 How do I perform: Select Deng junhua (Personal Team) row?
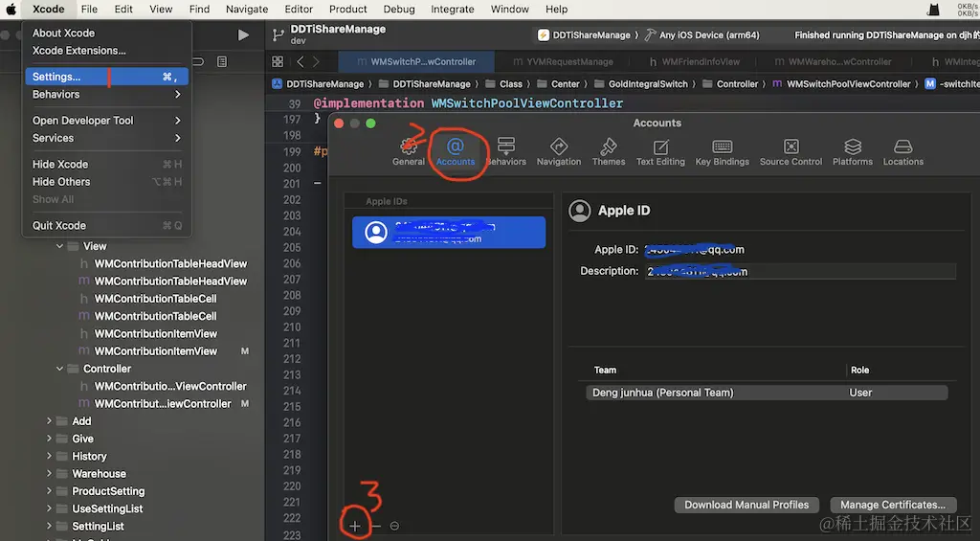click(x=767, y=393)
